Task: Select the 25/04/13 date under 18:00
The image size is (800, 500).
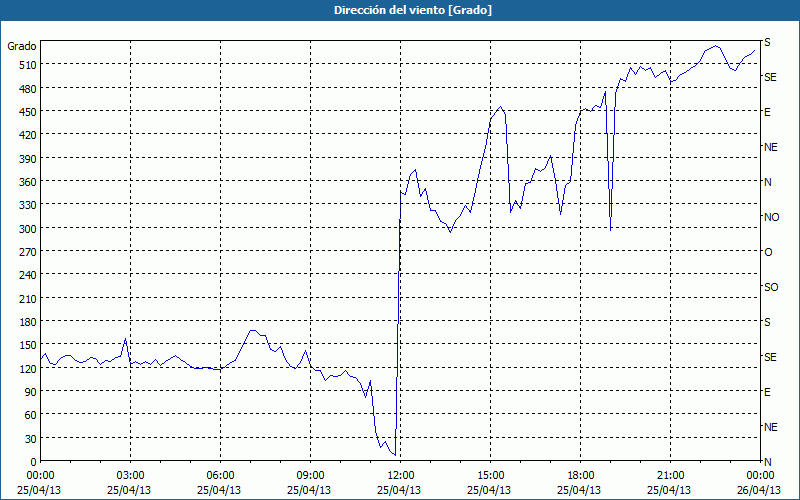Action: tap(580, 490)
